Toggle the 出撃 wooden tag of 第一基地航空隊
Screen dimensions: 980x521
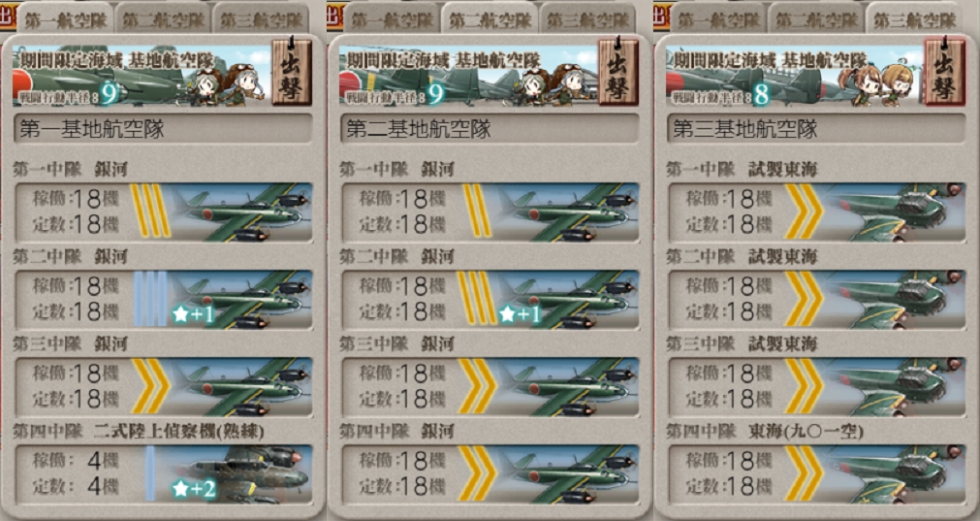coord(292,71)
